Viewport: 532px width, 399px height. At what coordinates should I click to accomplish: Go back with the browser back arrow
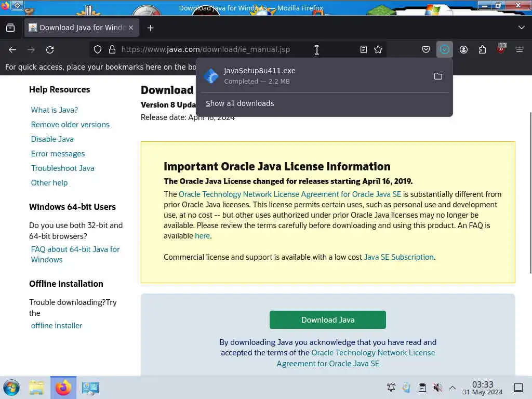pyautogui.click(x=12, y=49)
